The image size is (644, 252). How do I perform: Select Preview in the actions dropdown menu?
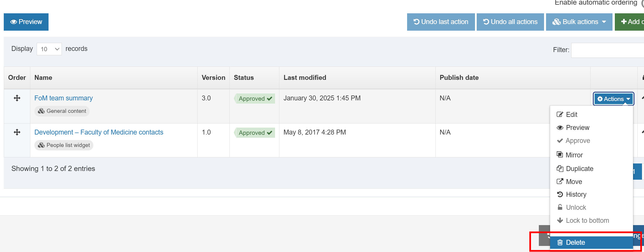pyautogui.click(x=577, y=128)
